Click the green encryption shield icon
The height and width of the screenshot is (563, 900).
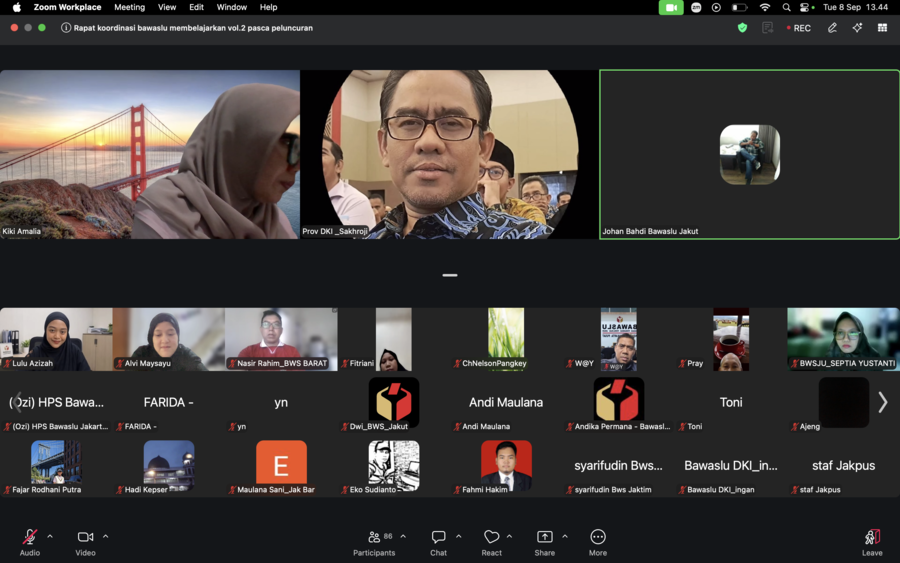tap(742, 28)
